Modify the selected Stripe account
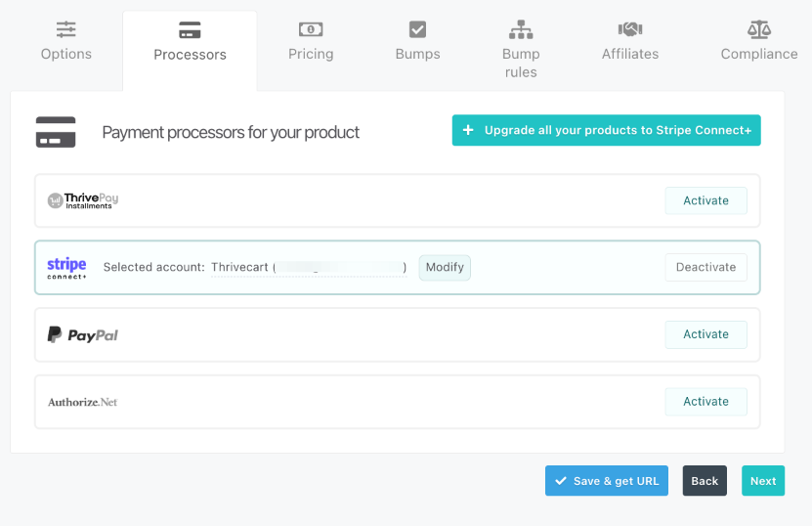 445,268
